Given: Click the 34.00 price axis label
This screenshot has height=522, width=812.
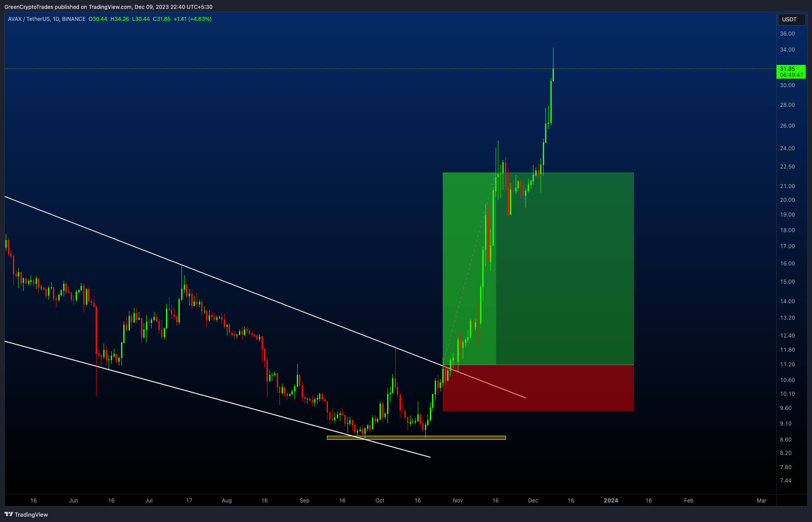Looking at the screenshot, I should (x=787, y=50).
